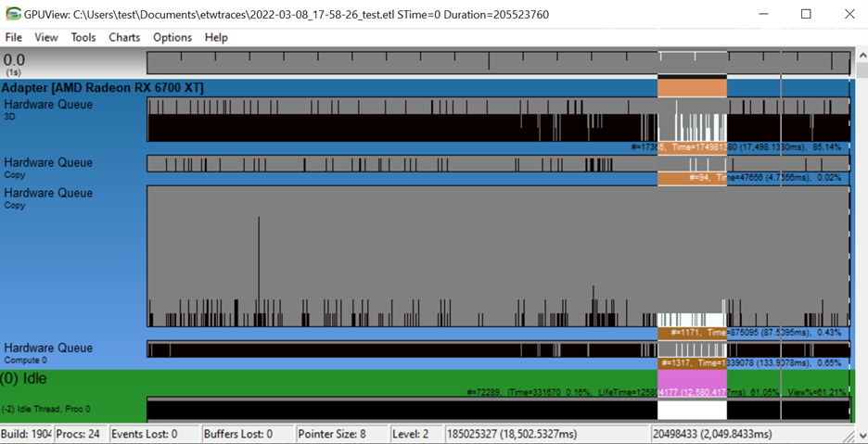Click the Idle stats line showing #=72289
This screenshot has width=868, height=444.
pyautogui.click(x=656, y=392)
